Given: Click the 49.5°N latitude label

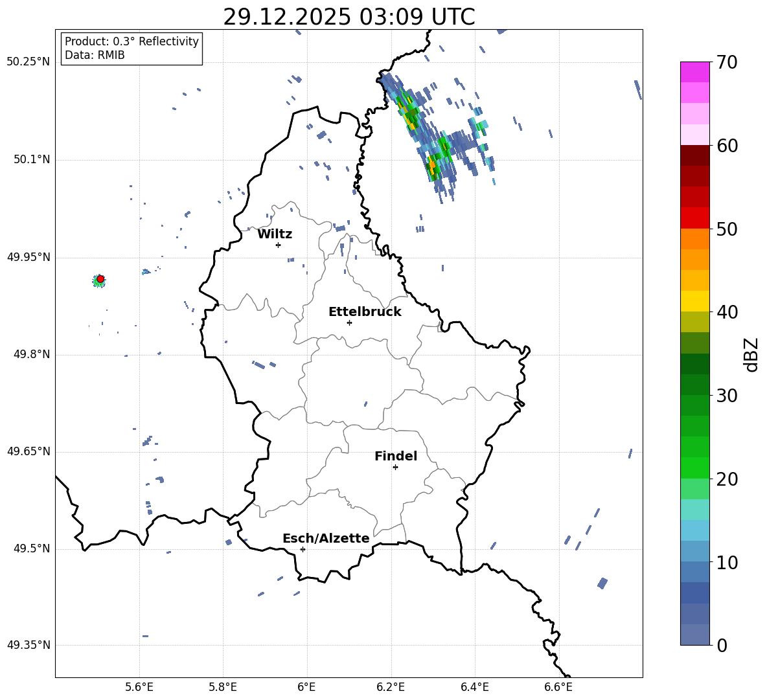Looking at the screenshot, I should coord(32,548).
